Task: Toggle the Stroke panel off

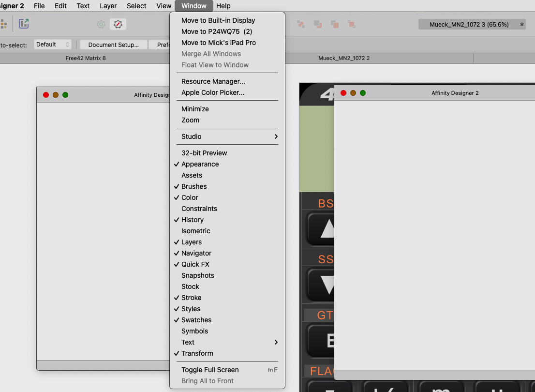Action: click(227, 298)
